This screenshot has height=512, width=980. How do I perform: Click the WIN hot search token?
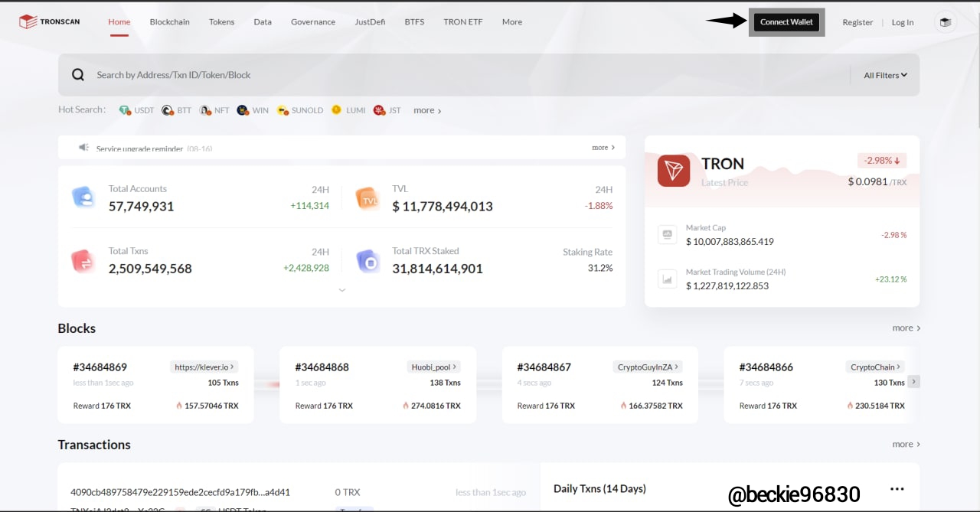(x=253, y=110)
